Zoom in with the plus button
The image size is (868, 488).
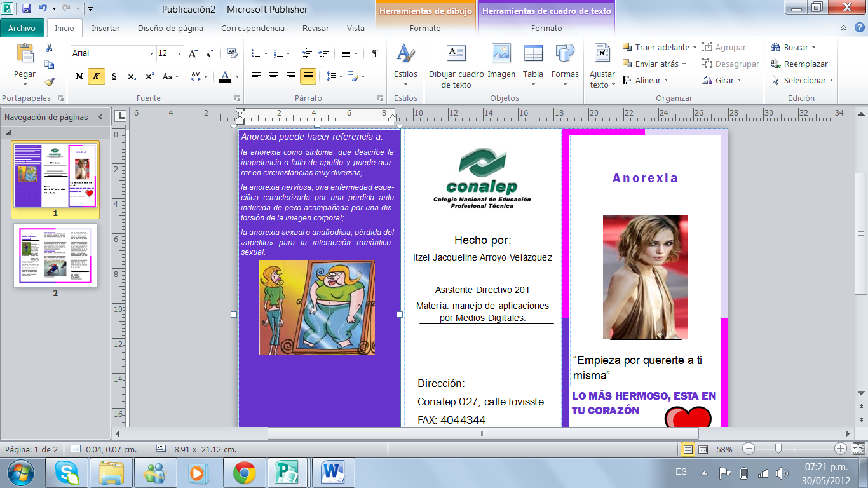(840, 449)
